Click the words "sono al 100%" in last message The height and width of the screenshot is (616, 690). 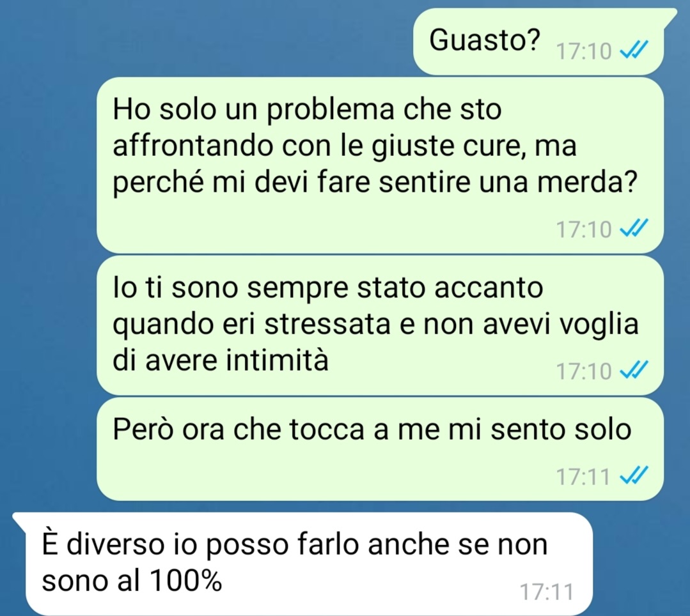click(x=132, y=581)
